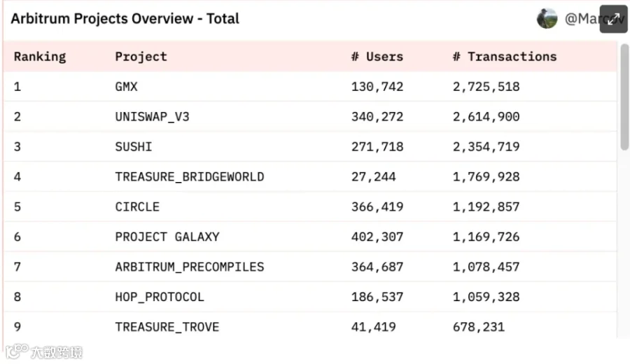Sort by the Ranking column header

point(40,57)
